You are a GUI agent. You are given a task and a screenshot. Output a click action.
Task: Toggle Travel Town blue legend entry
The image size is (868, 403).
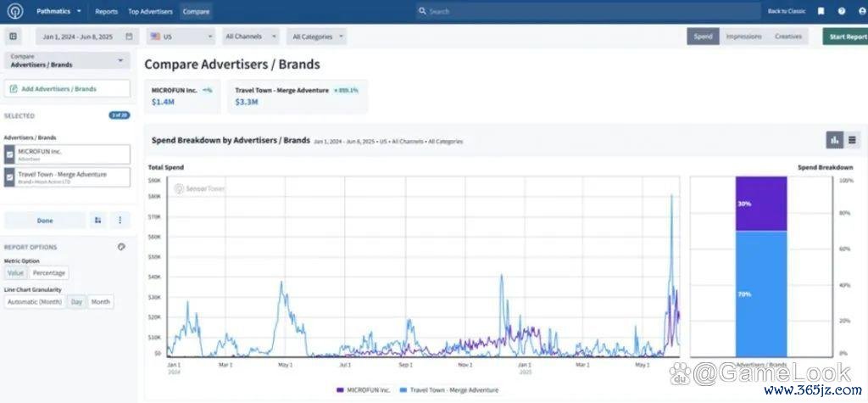(449, 390)
